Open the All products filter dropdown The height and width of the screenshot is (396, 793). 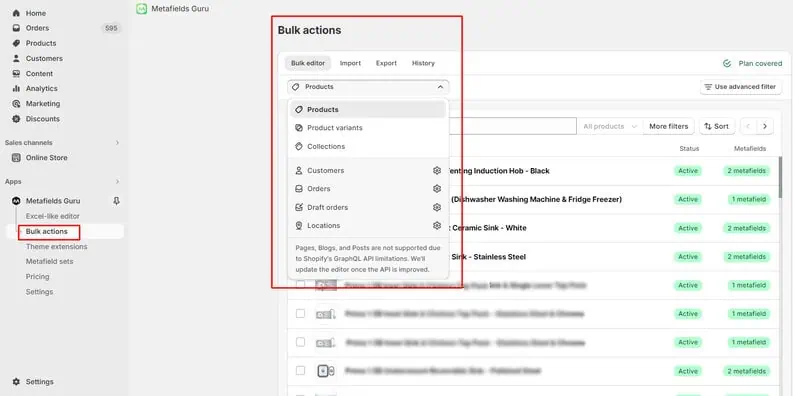tap(609, 126)
